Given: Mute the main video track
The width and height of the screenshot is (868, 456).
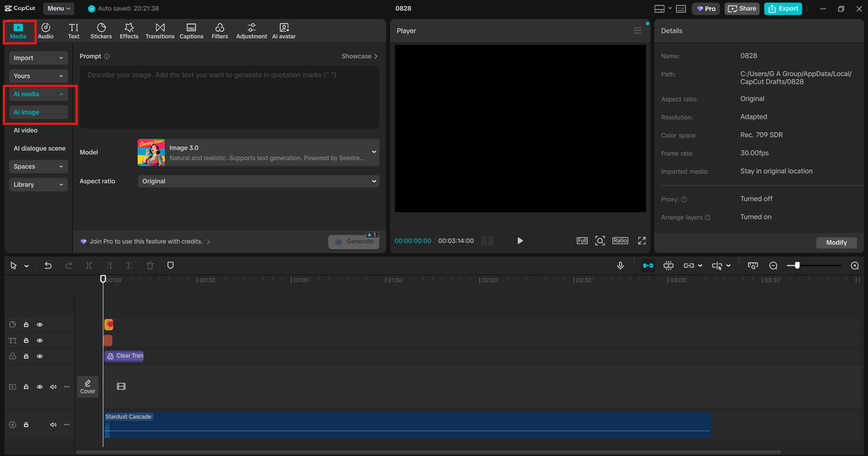Looking at the screenshot, I should point(53,387).
